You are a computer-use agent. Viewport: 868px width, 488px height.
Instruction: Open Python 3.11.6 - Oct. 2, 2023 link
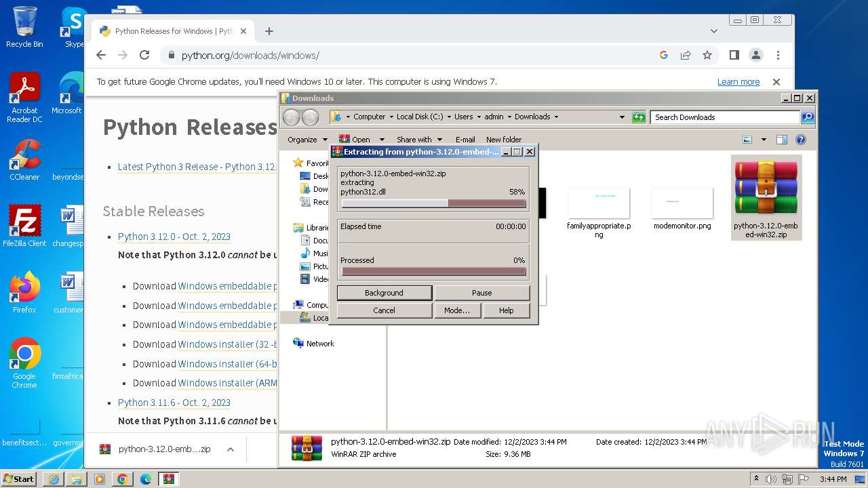coord(174,403)
